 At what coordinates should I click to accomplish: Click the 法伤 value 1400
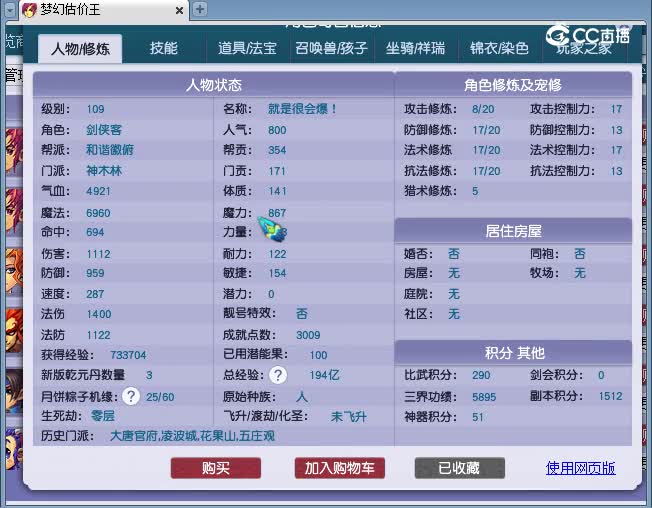[x=99, y=314]
